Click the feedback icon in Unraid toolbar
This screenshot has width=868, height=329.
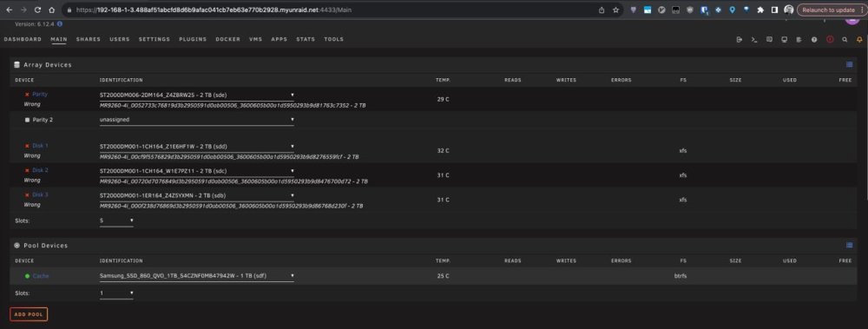coord(769,39)
